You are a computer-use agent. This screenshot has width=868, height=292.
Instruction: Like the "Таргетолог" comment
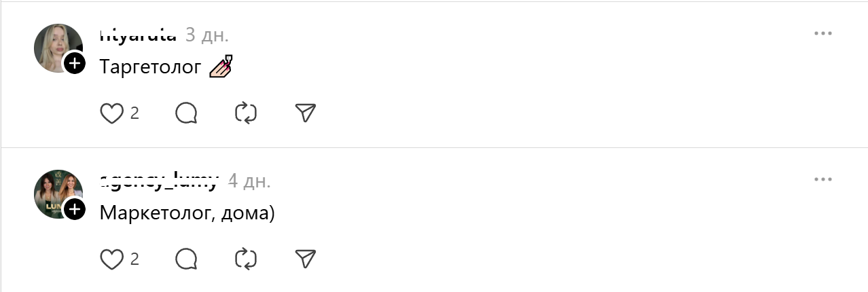(111, 113)
